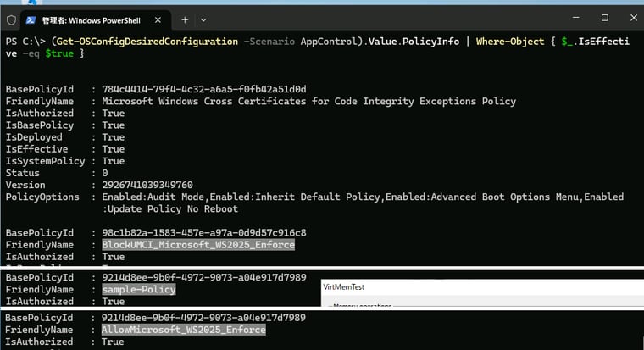The image size is (644, 350).
Task: Click the -Scenario parameter text
Action: (269, 42)
